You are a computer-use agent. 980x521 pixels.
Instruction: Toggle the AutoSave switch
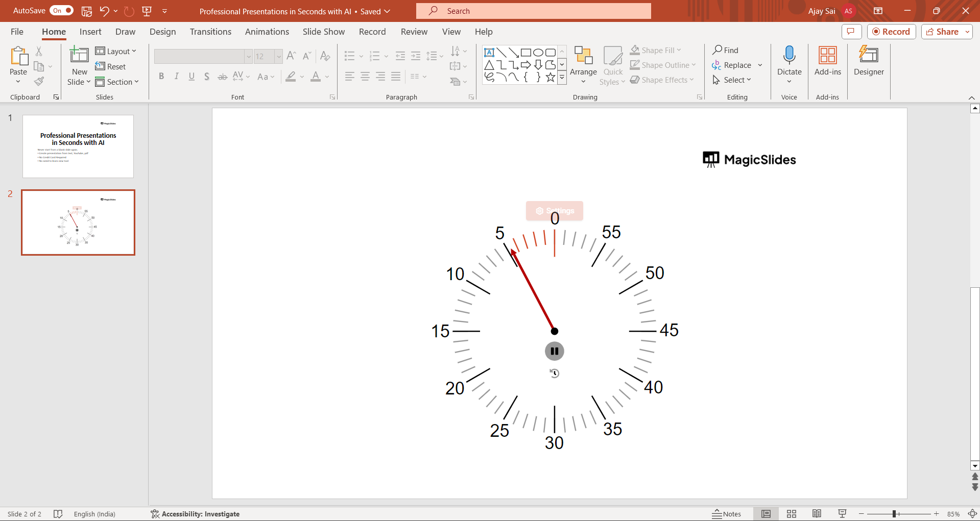pyautogui.click(x=61, y=11)
